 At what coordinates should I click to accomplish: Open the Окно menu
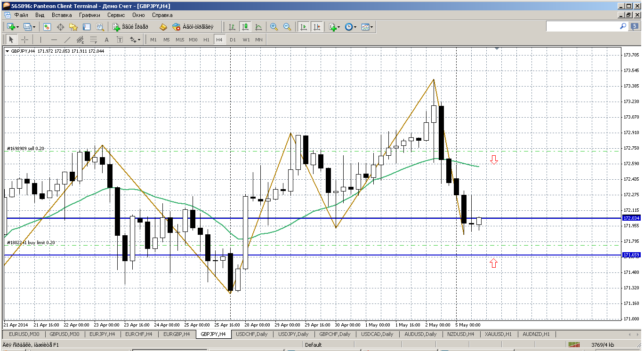coord(138,15)
